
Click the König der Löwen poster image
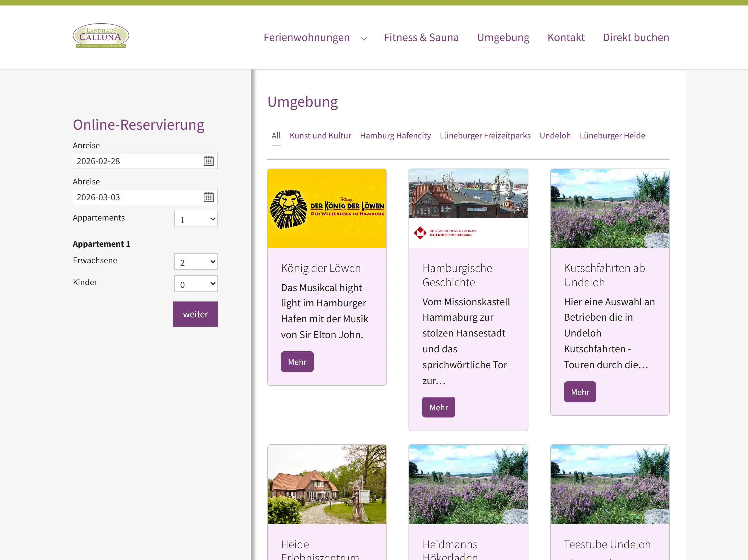click(x=327, y=208)
